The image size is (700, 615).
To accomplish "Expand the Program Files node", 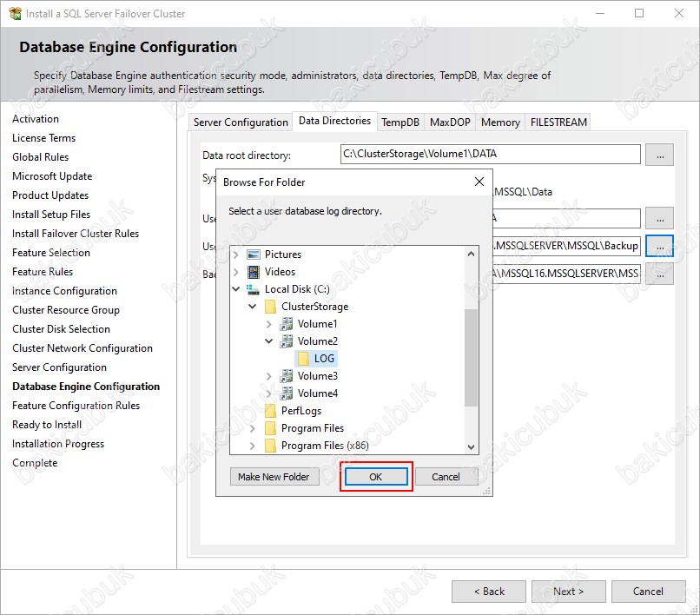I will pyautogui.click(x=252, y=429).
